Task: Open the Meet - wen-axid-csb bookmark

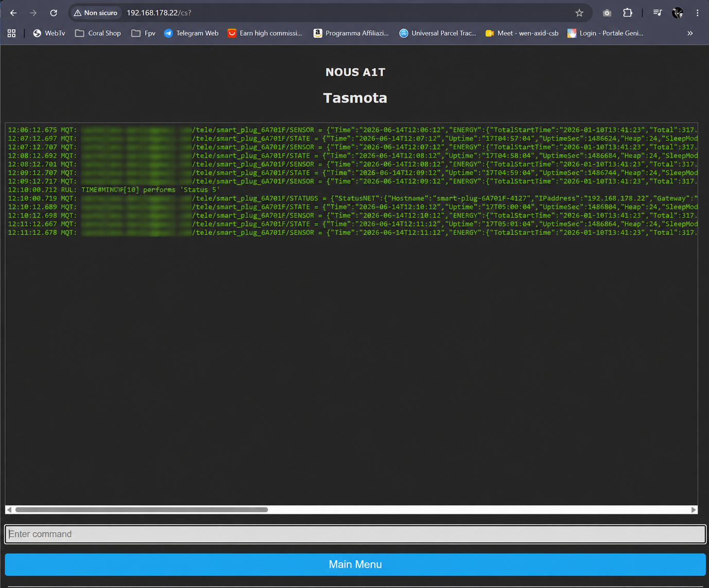Action: tap(522, 33)
